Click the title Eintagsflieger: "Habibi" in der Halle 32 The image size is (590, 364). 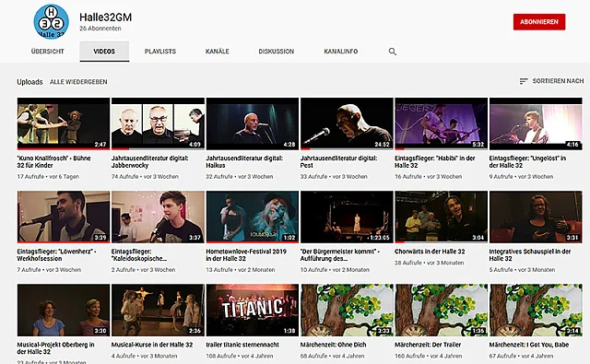pos(435,161)
